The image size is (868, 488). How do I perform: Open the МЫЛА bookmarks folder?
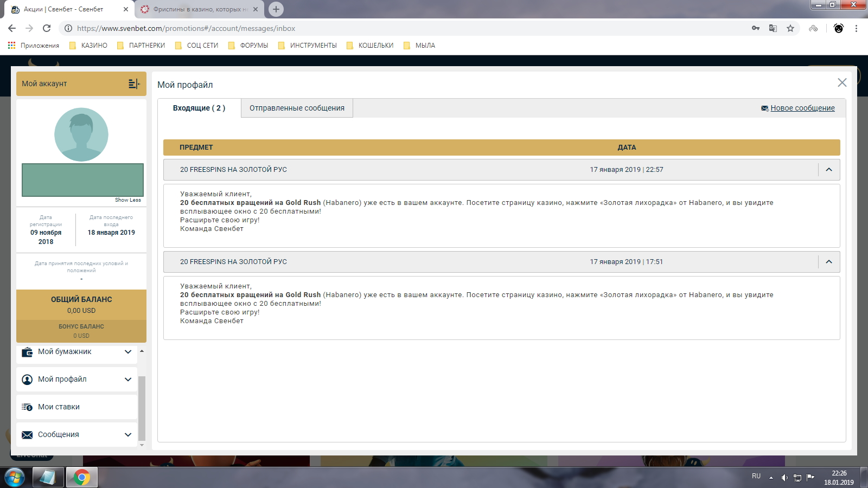tap(419, 46)
